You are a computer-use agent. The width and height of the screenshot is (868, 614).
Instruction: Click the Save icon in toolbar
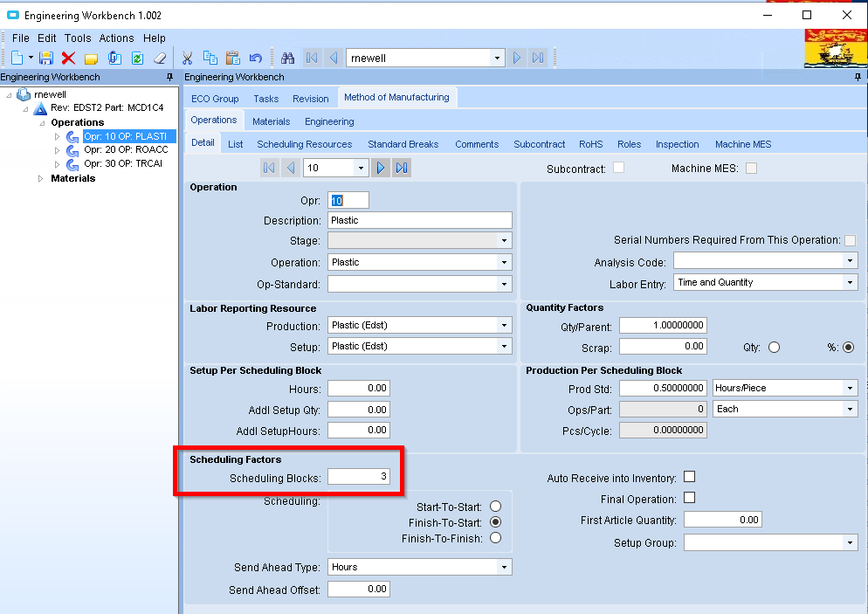point(46,58)
